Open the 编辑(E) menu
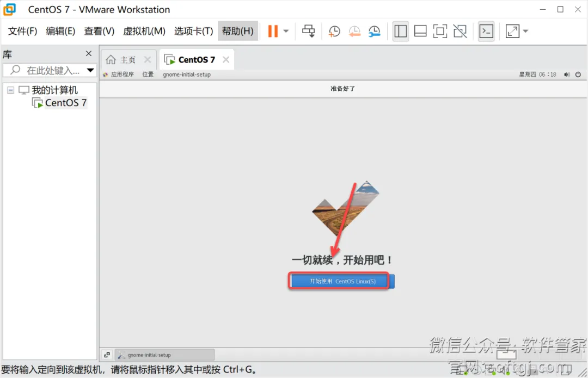The height and width of the screenshot is (378, 588). pyautogui.click(x=60, y=31)
